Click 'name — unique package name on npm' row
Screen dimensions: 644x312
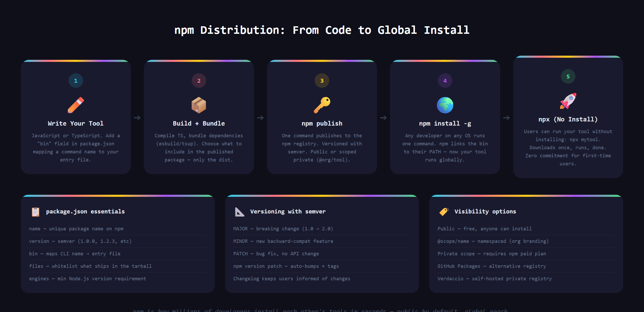[x=118, y=229]
